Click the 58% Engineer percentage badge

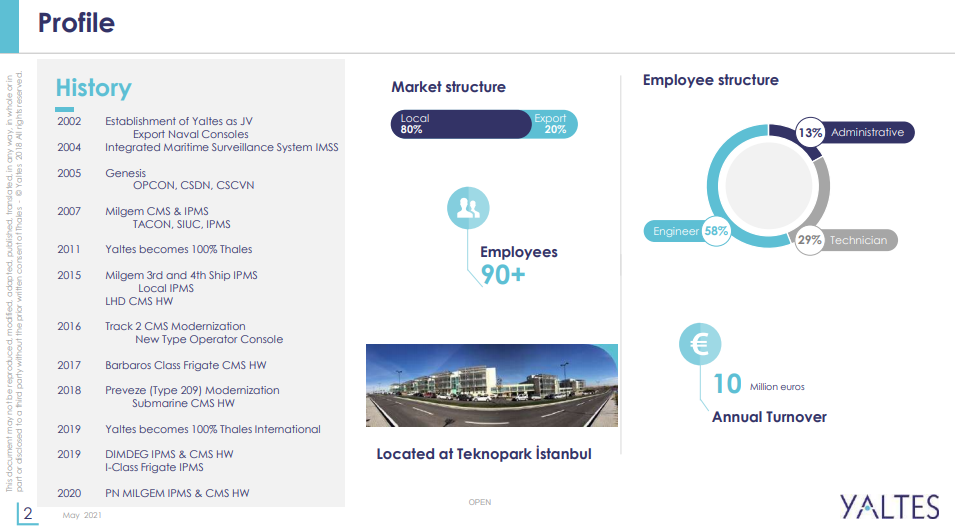click(716, 231)
